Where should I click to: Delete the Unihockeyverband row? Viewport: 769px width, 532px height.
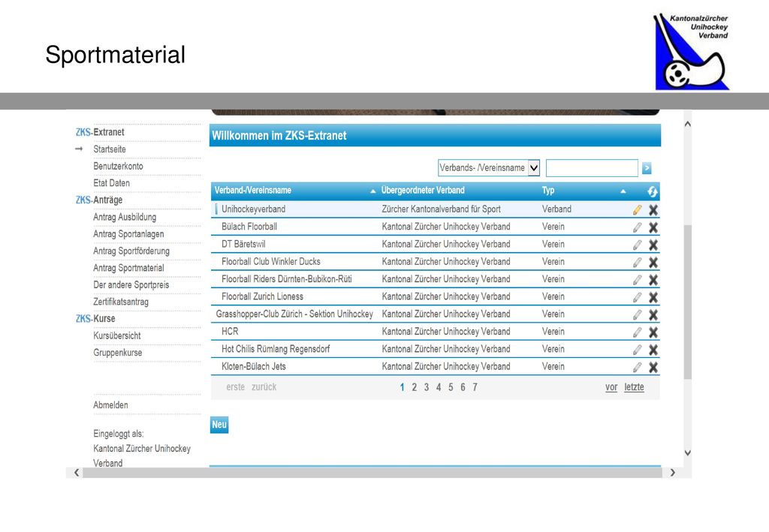coord(653,209)
